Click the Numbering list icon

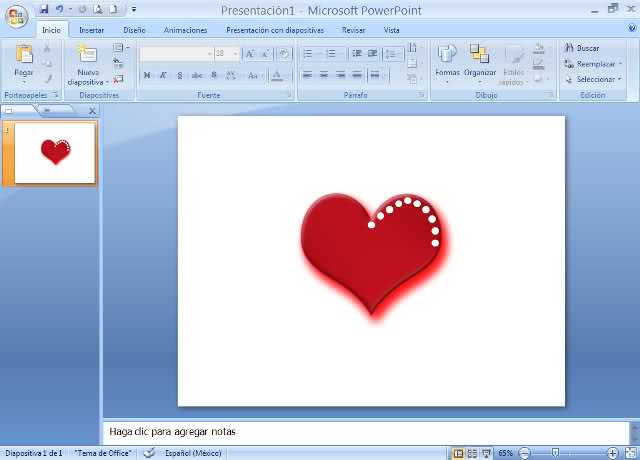[x=331, y=53]
